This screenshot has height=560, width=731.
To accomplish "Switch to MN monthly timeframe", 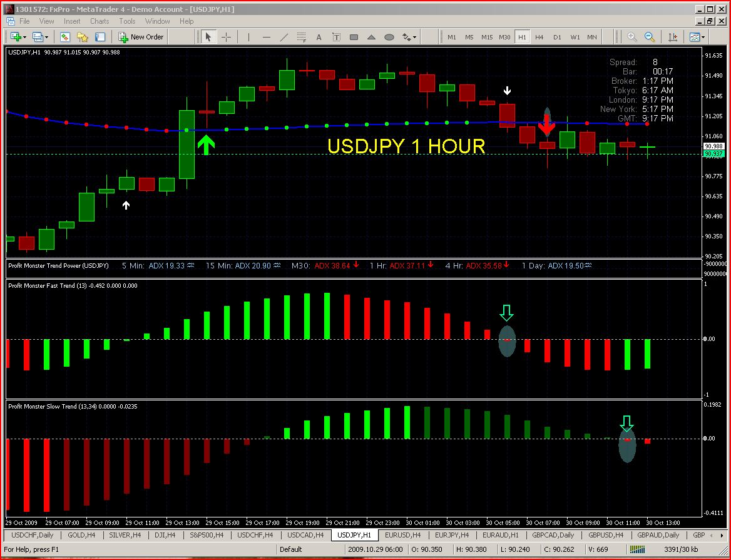I will coord(592,37).
